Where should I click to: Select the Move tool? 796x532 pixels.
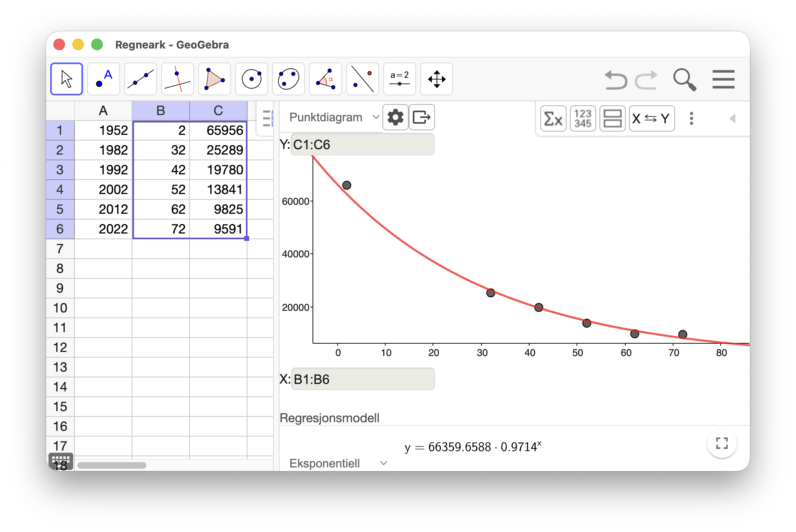(x=66, y=79)
